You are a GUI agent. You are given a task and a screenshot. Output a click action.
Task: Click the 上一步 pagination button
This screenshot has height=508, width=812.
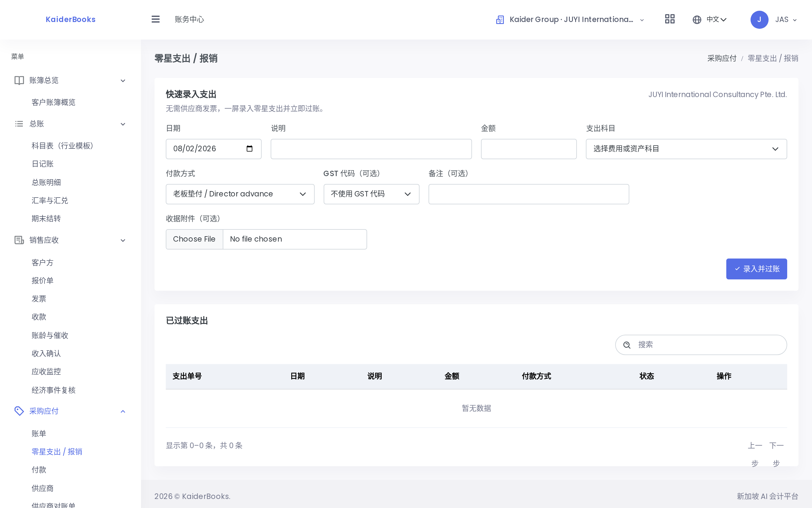(x=754, y=454)
